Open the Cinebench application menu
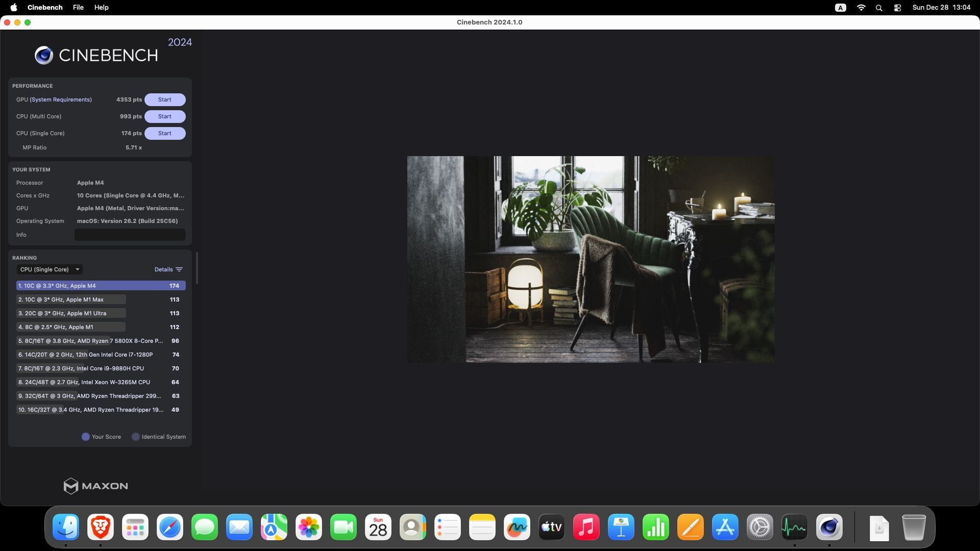This screenshot has height=551, width=980. click(x=45, y=7)
